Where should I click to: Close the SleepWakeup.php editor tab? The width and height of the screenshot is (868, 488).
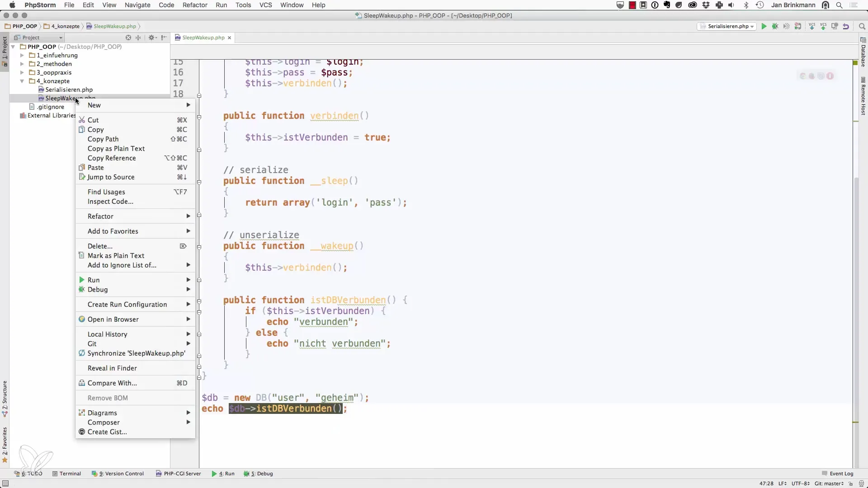[230, 38]
